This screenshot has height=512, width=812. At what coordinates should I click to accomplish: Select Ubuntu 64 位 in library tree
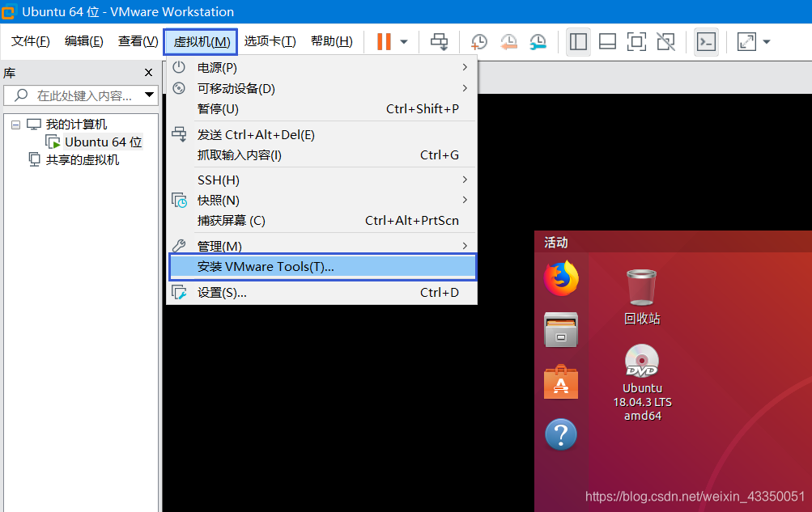pos(103,142)
